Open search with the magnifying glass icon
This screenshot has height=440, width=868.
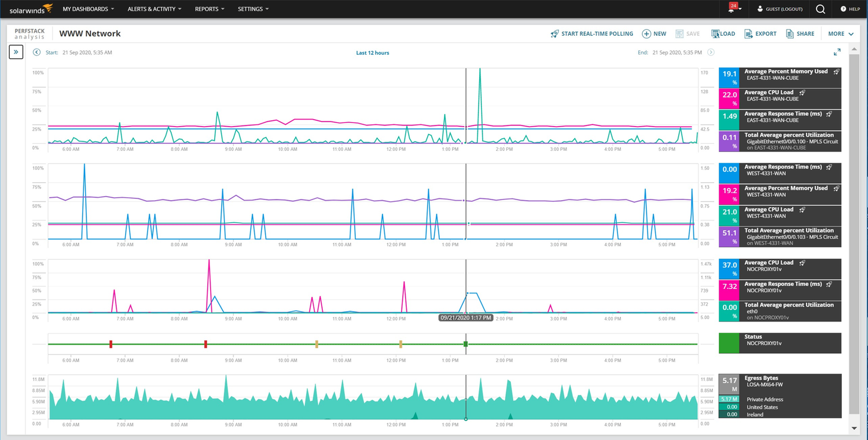[820, 9]
